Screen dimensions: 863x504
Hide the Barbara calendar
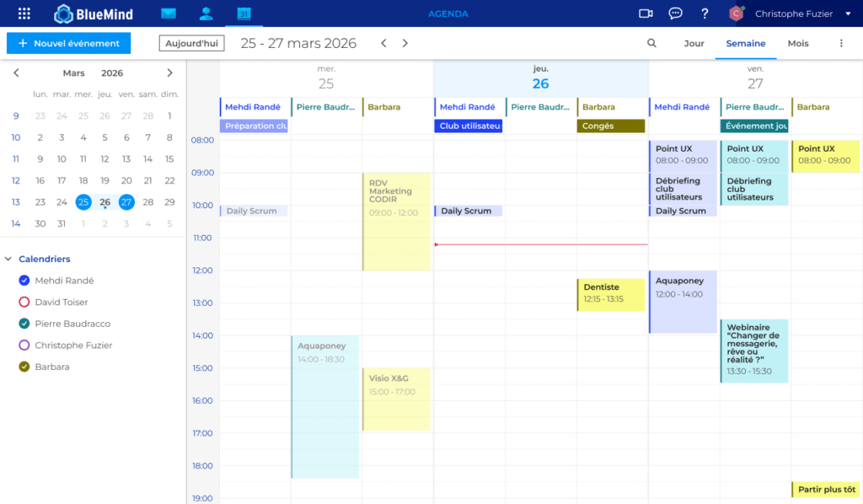pyautogui.click(x=24, y=367)
